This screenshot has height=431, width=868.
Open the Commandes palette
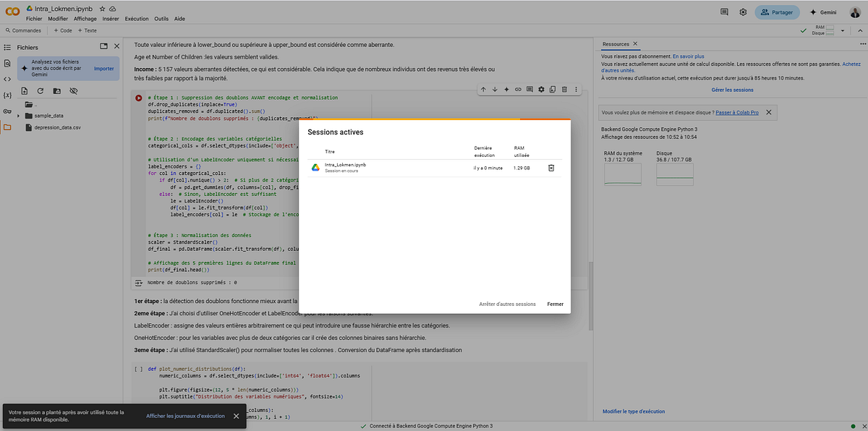23,30
